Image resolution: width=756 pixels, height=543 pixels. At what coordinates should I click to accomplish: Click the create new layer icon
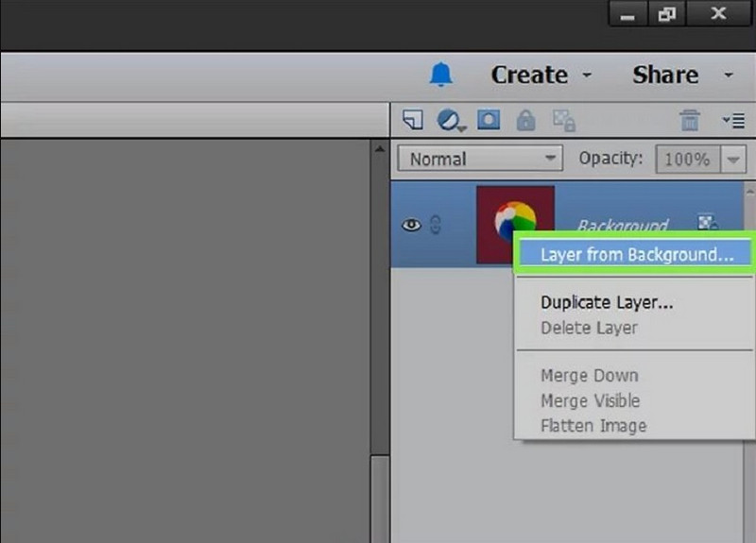pos(412,120)
